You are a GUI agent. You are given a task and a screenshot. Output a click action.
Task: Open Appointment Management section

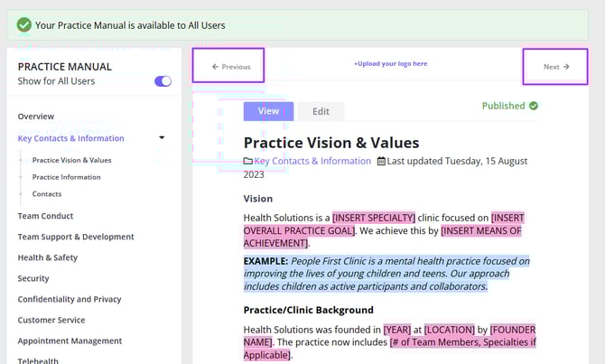point(70,341)
